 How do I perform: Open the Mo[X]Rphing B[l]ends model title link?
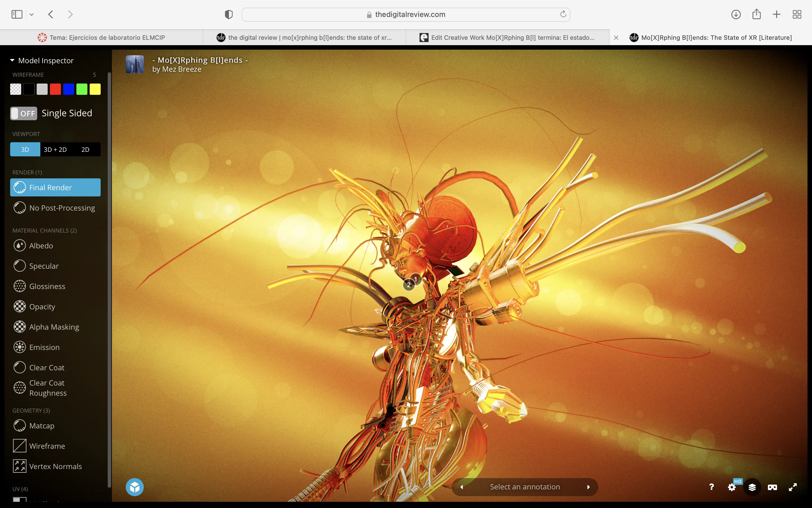point(200,60)
